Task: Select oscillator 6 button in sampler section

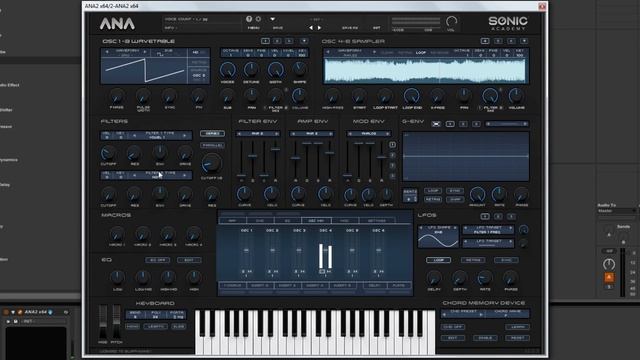Action: tap(511, 41)
